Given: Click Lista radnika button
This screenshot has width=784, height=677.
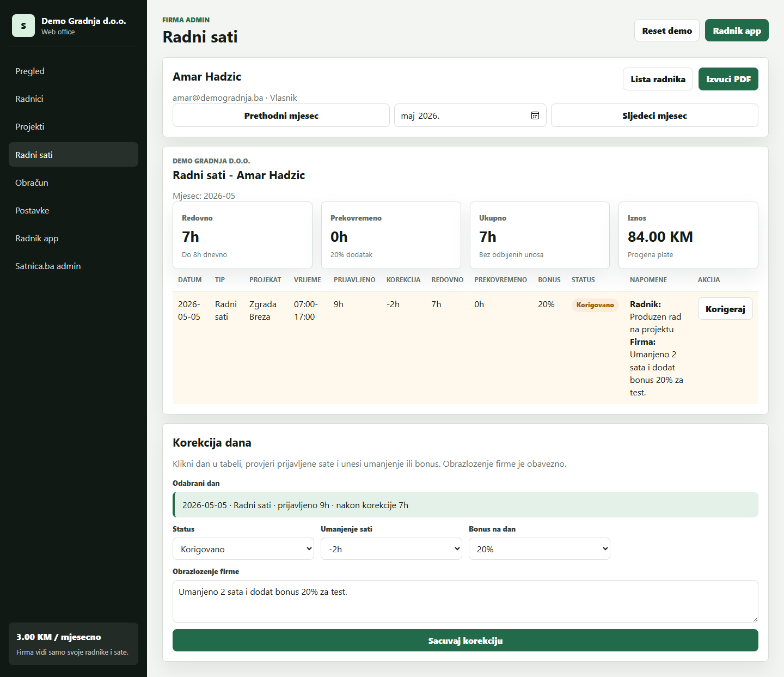Looking at the screenshot, I should coord(658,79).
